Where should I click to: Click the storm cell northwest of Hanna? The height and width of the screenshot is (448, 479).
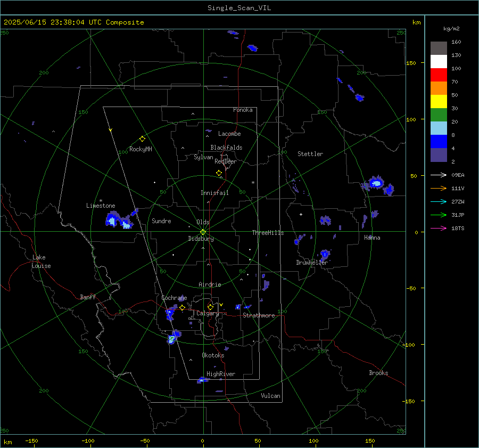tap(376, 183)
